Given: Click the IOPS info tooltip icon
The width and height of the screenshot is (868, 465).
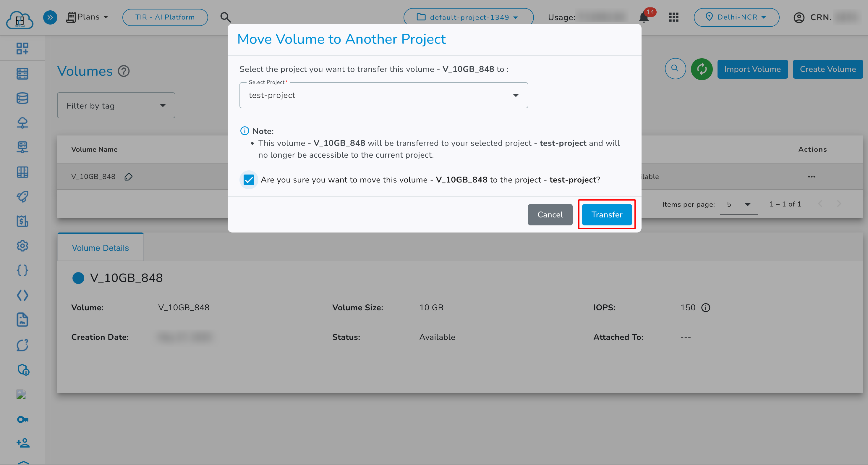Looking at the screenshot, I should [706, 307].
